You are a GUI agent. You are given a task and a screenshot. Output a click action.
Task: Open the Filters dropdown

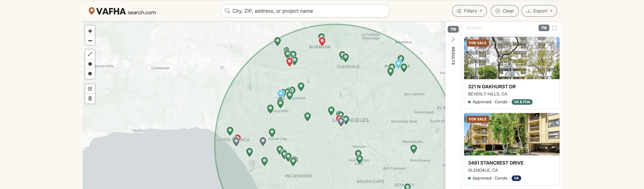[469, 11]
